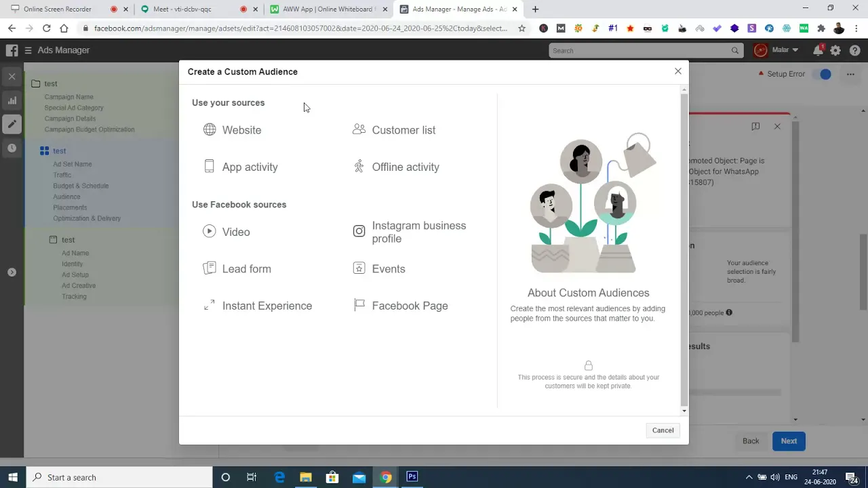
Task: Open Campaign Budget Optimization in tree
Action: [90, 129]
